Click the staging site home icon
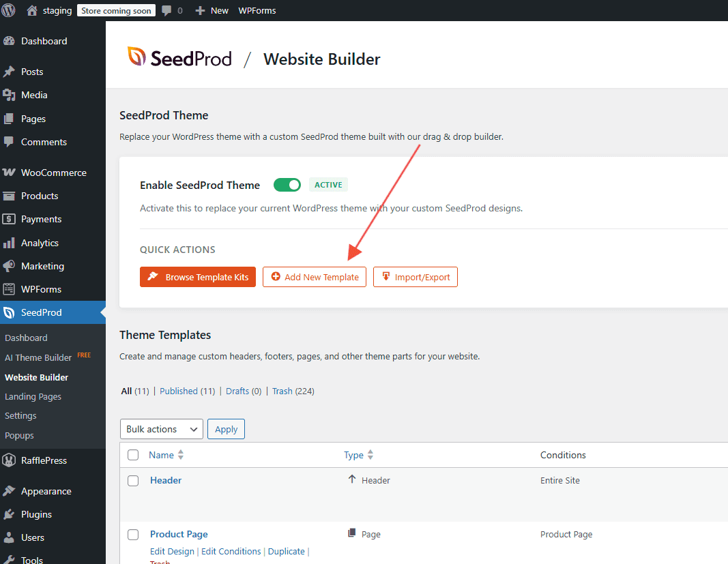The image size is (728, 564). pyautogui.click(x=32, y=11)
